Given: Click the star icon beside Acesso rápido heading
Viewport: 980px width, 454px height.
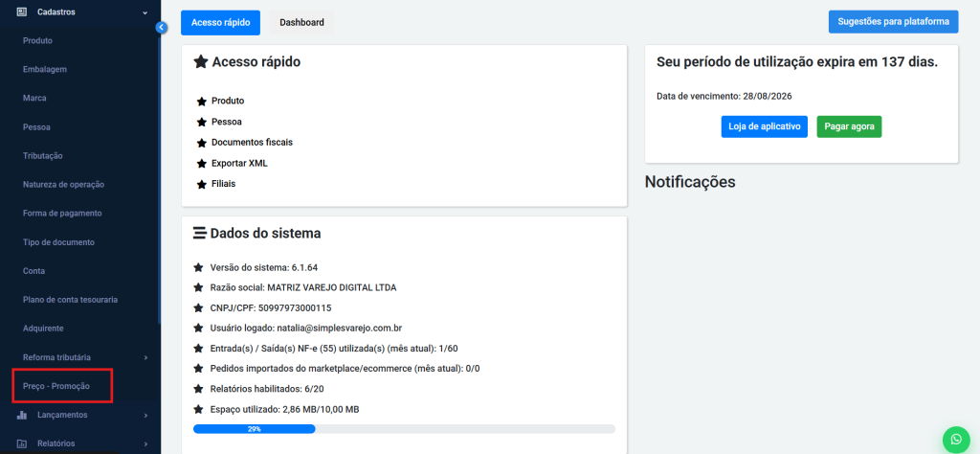Looking at the screenshot, I should (x=201, y=62).
